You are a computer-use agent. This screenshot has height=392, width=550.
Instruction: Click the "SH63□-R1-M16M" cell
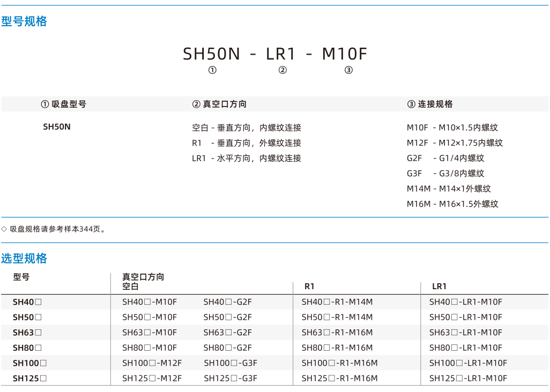[x=337, y=333]
